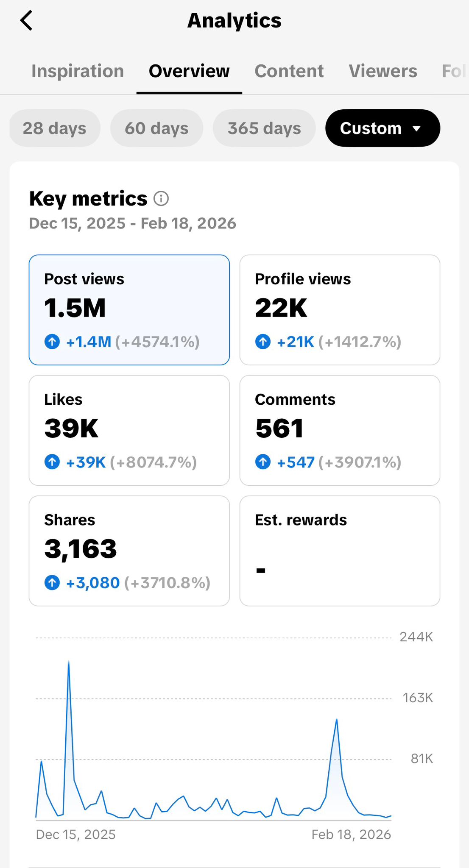Select the 28 days range filter
Viewport: 469px width, 868px height.
55,128
